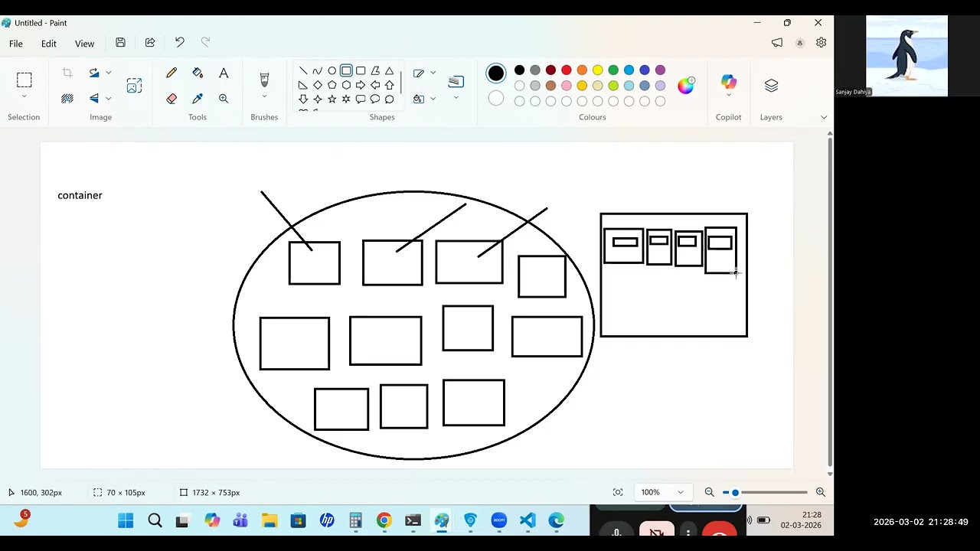Select the Oval shape

[332, 70]
